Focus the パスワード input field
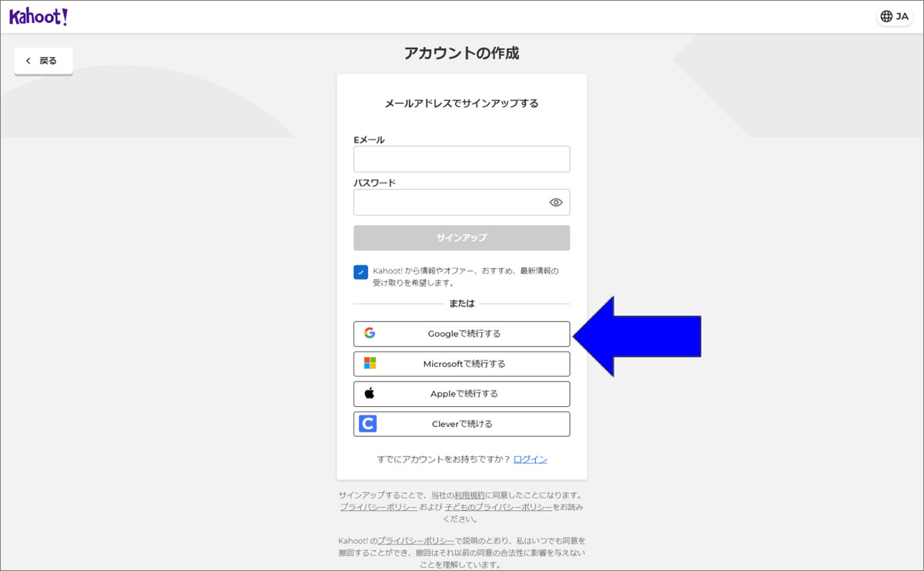Viewport: 924px width, 571px height. click(461, 202)
